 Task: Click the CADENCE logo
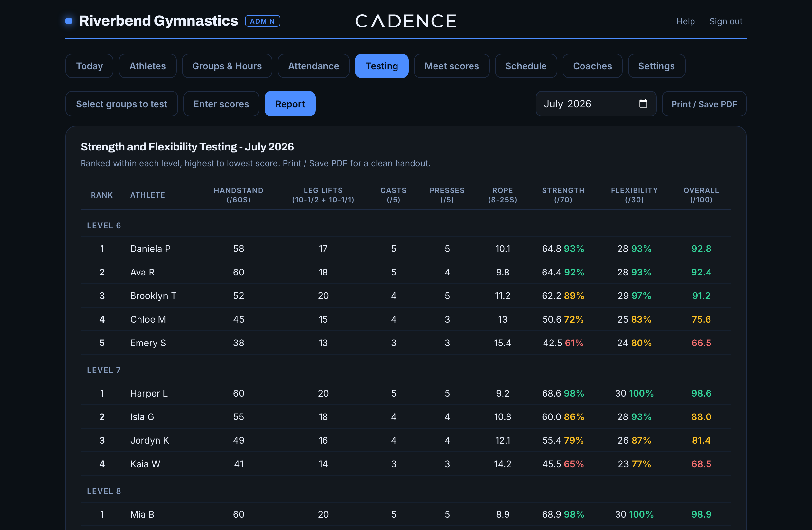(x=406, y=21)
